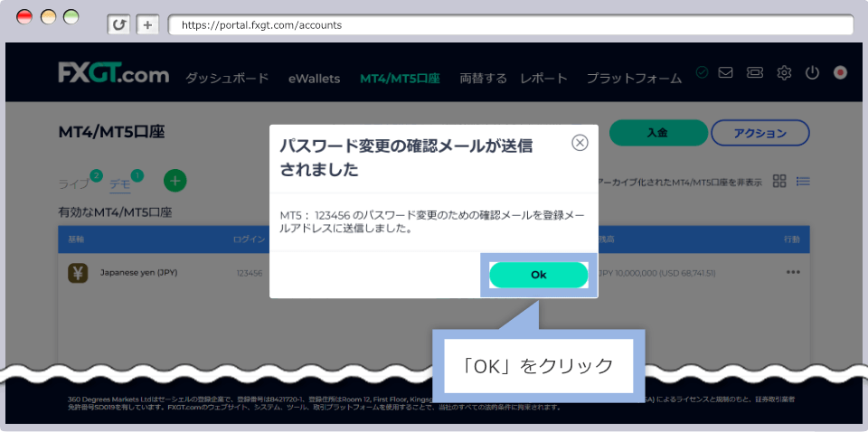Switch to the ライブ accounts tab
This screenshot has width=868, height=432.
(x=73, y=184)
